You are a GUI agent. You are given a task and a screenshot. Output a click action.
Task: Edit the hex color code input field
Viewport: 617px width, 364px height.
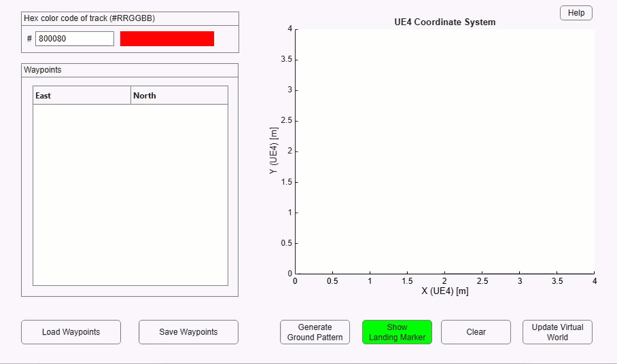[x=75, y=39]
